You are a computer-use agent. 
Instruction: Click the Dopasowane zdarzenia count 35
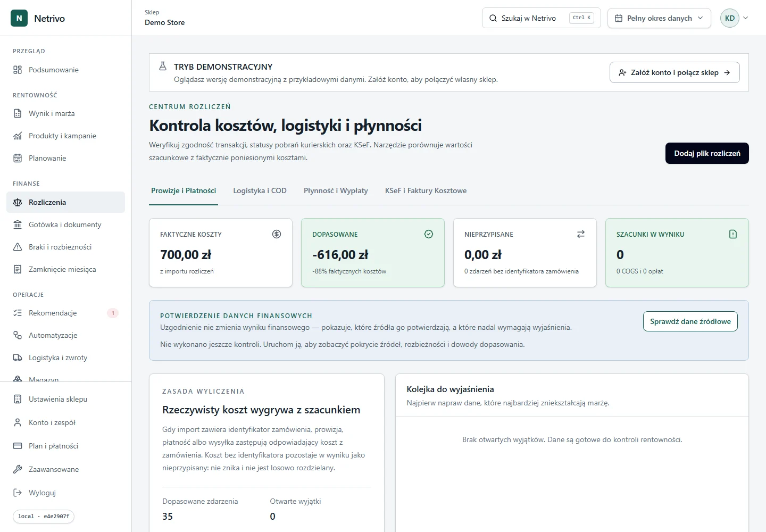pos(168,516)
